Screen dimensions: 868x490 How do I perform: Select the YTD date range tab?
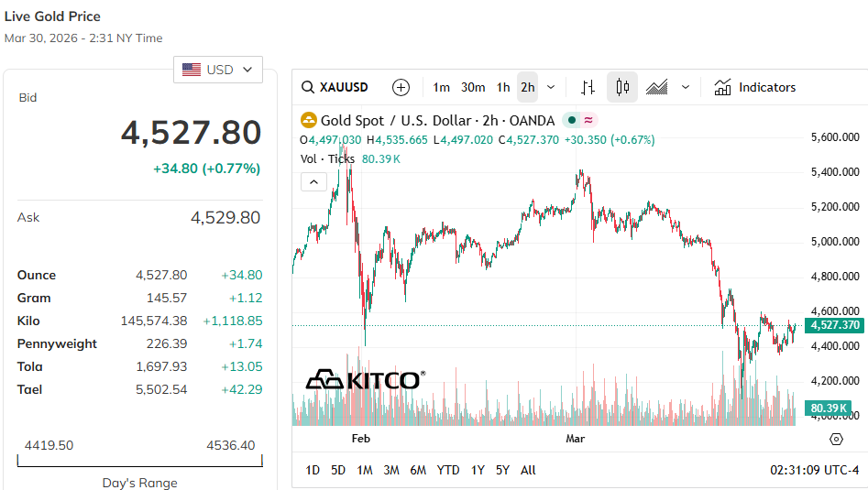448,470
